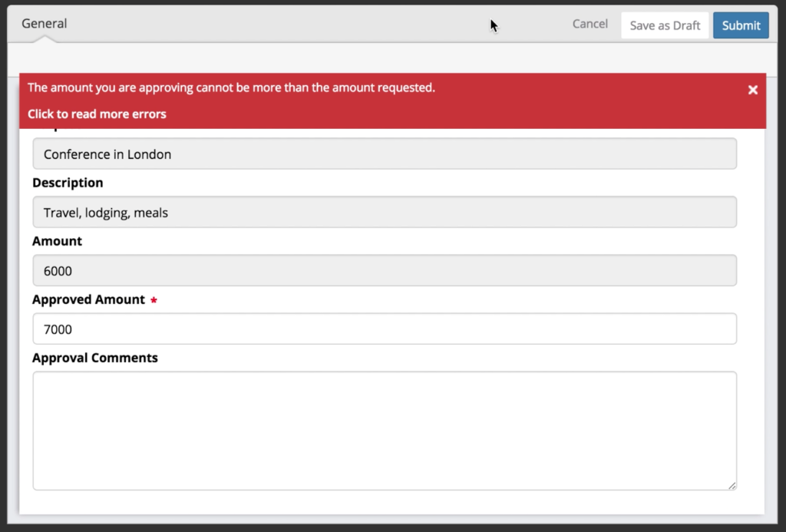Click the error text about approving amount
This screenshot has height=532, width=786.
230,88
